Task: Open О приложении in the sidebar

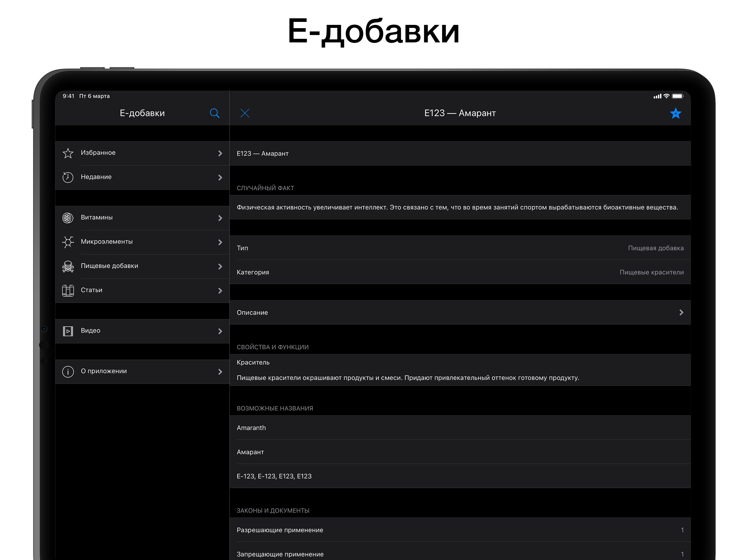Action: [142, 372]
